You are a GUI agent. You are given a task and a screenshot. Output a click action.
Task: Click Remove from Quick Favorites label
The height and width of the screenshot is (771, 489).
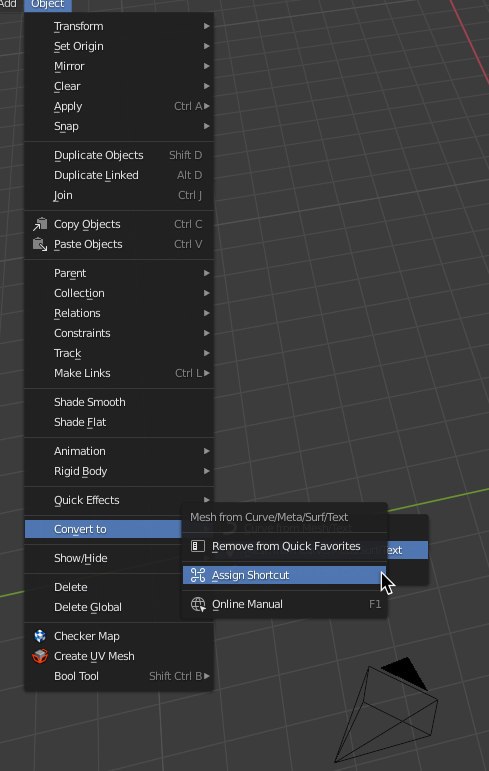(x=286, y=546)
